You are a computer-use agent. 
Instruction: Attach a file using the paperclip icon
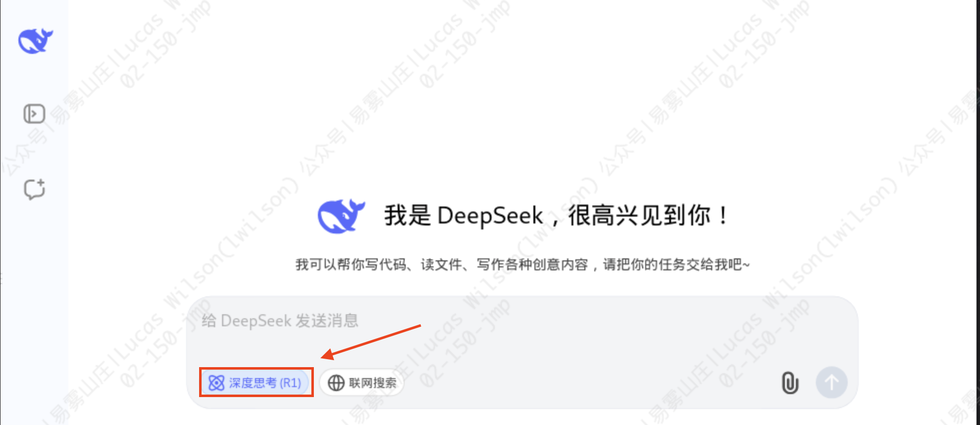click(789, 383)
